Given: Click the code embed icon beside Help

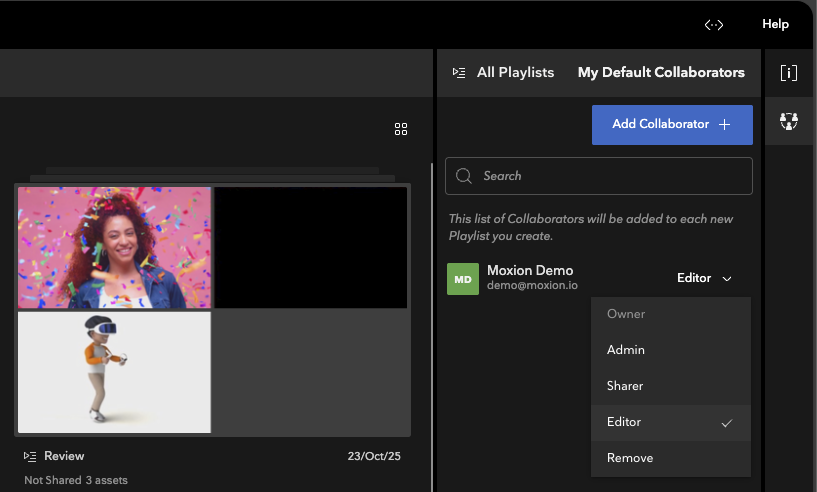Looking at the screenshot, I should (x=714, y=24).
